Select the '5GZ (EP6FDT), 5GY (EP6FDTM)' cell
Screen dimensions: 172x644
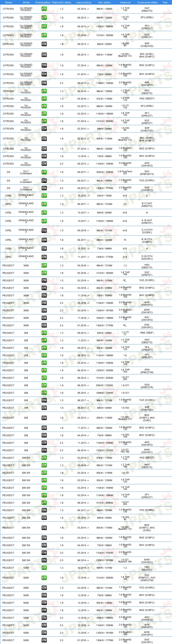pyautogui.click(x=147, y=578)
